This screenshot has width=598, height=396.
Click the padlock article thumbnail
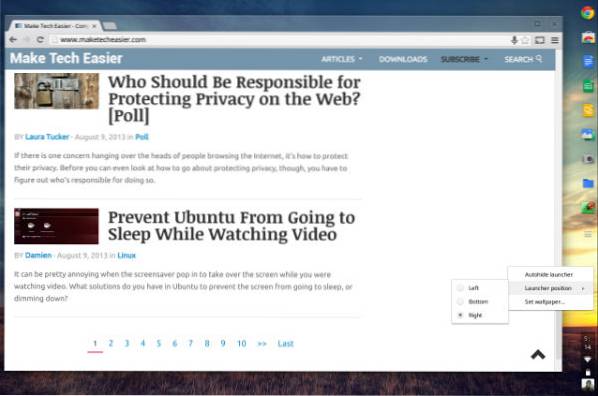[x=56, y=91]
